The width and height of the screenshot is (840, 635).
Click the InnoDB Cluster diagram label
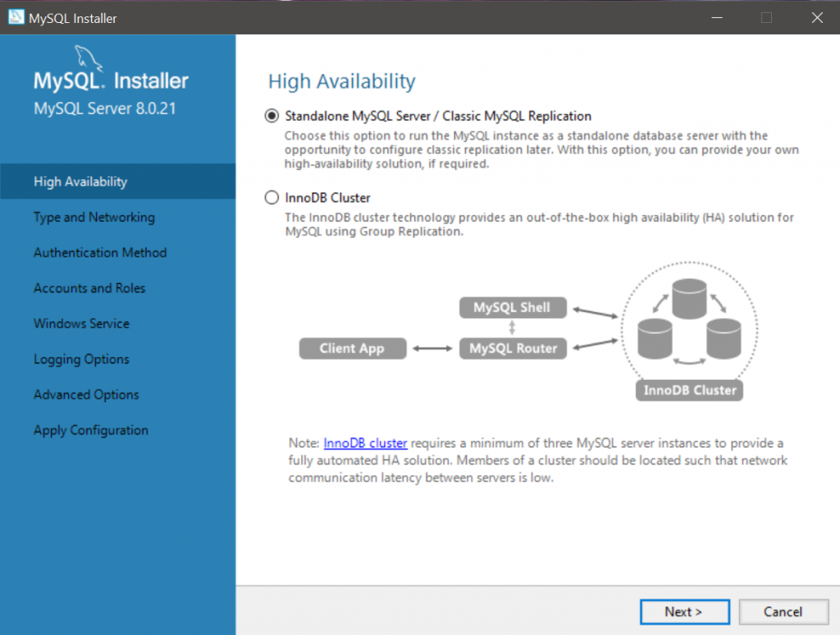coord(689,391)
